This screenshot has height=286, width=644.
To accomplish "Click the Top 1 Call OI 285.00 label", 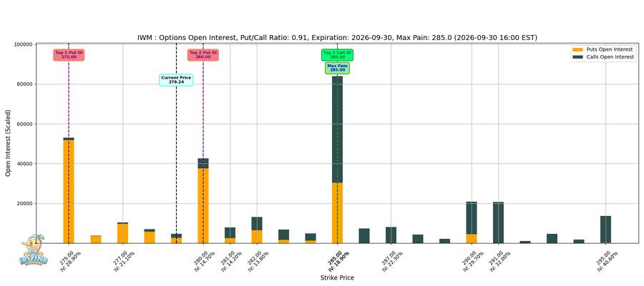I will [x=337, y=55].
